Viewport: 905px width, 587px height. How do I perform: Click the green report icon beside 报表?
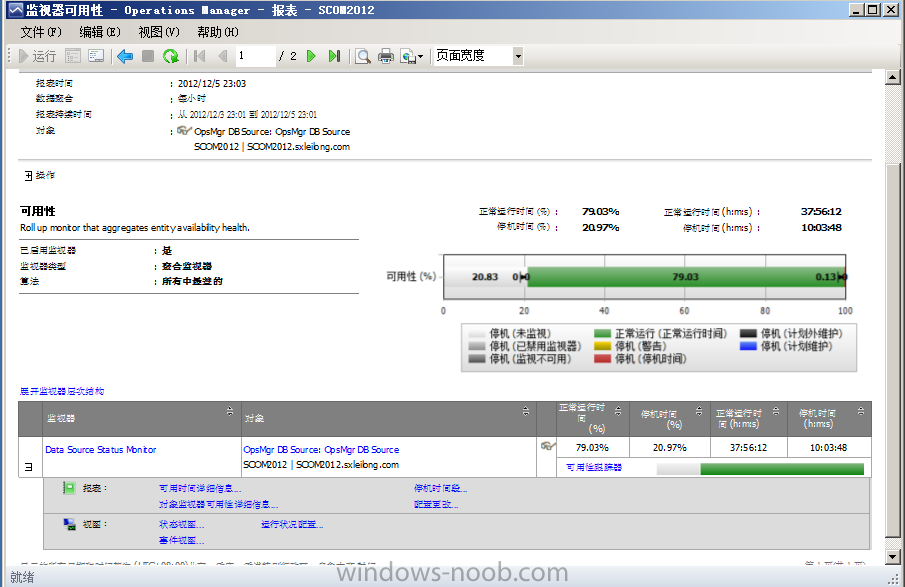coord(69,488)
